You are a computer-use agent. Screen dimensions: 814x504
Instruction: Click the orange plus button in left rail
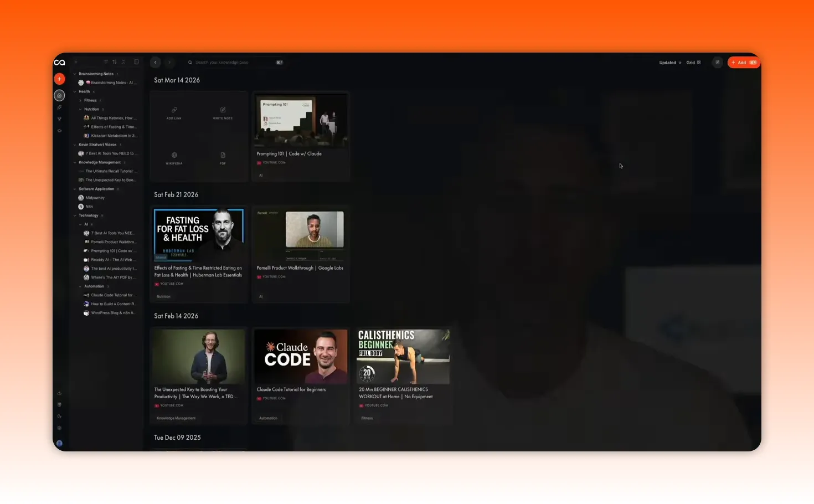(x=59, y=79)
